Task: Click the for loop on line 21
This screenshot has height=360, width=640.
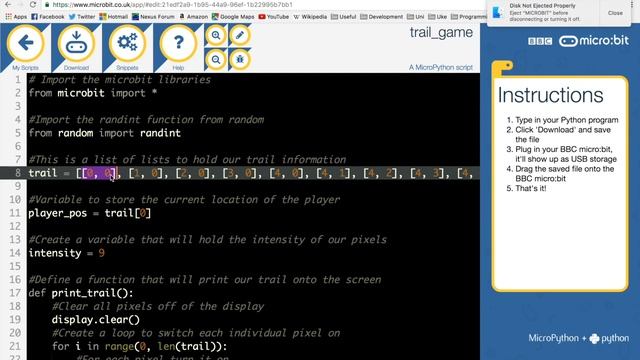Action: (x=139, y=347)
